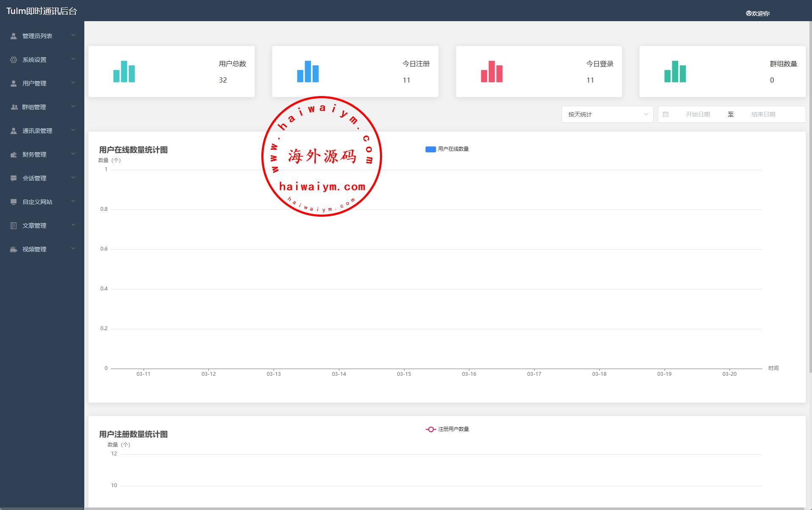Click the 管理员列表 person icon
The image size is (812, 510).
coord(14,36)
